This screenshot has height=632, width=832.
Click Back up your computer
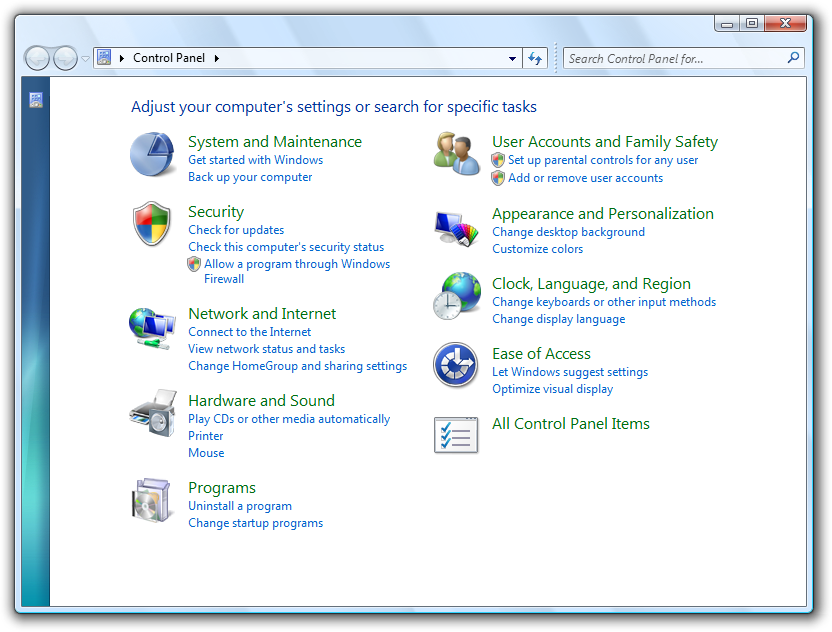tap(250, 177)
